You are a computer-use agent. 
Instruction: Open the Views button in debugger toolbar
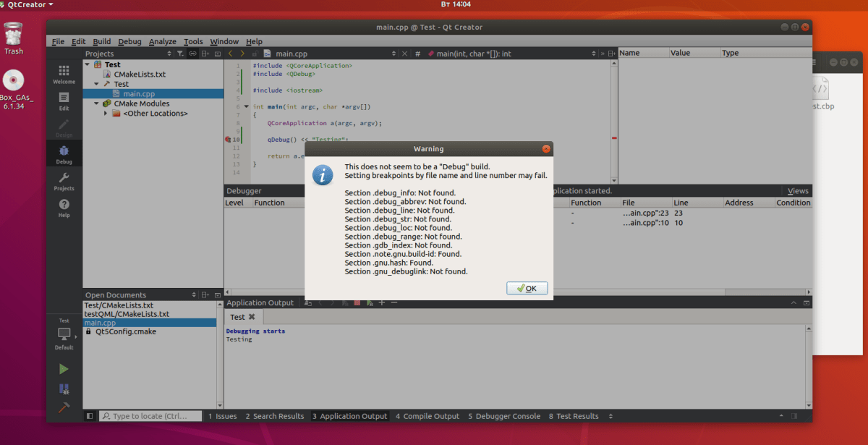798,191
